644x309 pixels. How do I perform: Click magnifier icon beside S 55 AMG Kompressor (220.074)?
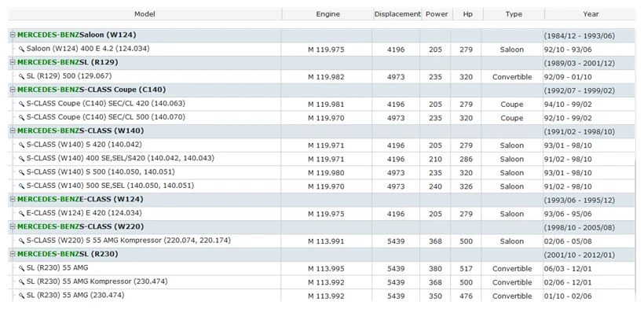pos(21,241)
